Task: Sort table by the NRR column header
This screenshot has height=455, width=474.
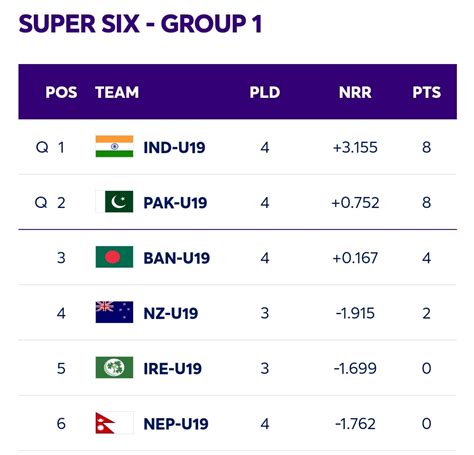Action: tap(355, 92)
